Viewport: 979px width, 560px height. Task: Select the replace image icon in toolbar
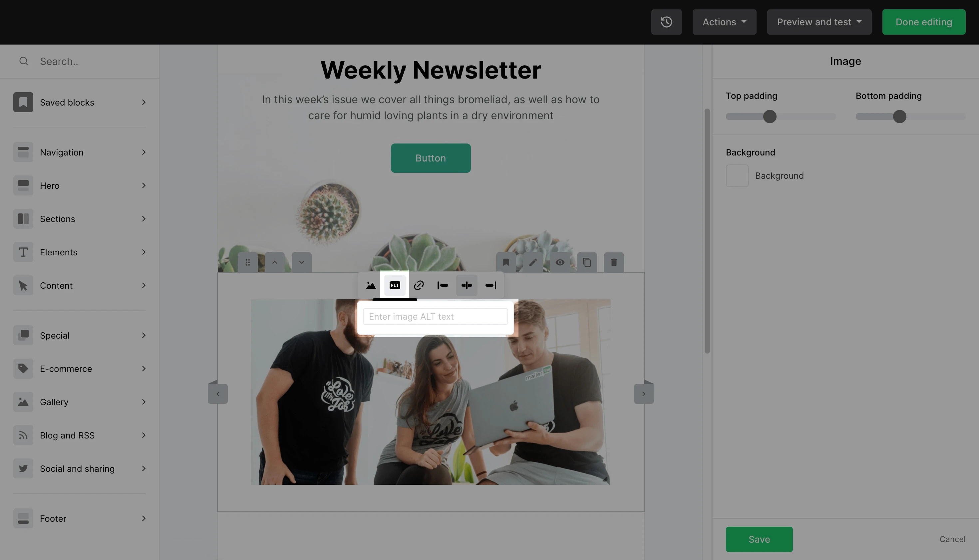pyautogui.click(x=370, y=285)
